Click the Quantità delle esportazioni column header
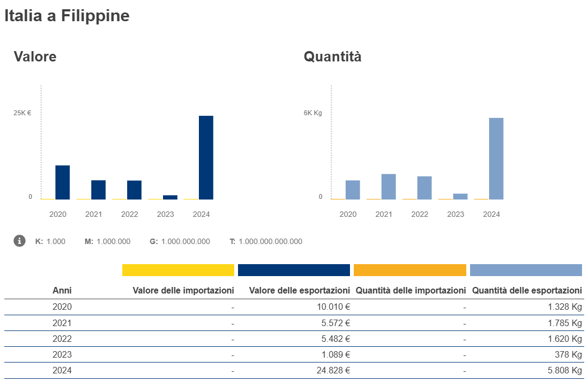Screen dimensions: 588x381 point(527,291)
